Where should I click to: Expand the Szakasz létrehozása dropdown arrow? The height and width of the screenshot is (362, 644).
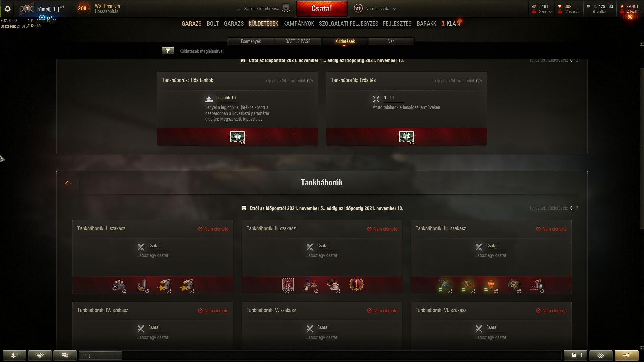point(238,9)
